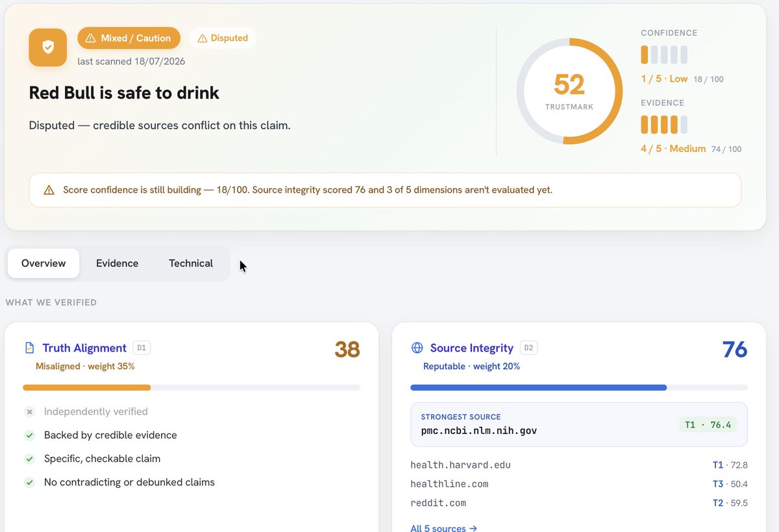
Task: Click the Reputable · weight 20% label
Action: point(471,367)
